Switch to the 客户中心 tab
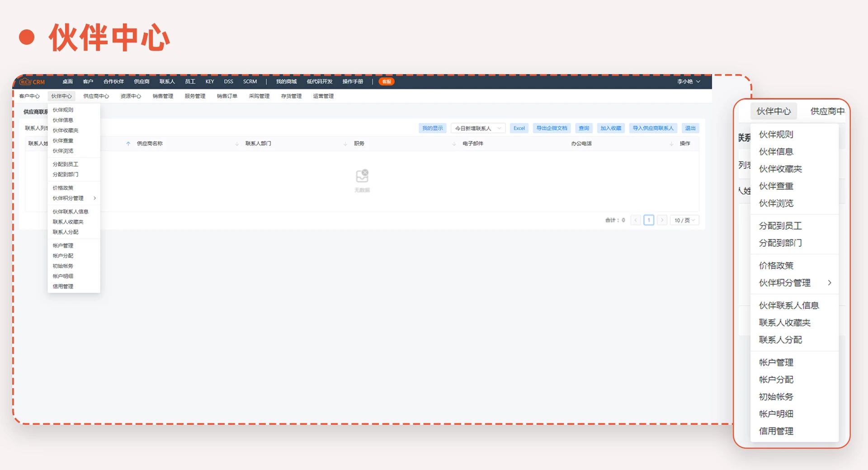 coord(29,96)
